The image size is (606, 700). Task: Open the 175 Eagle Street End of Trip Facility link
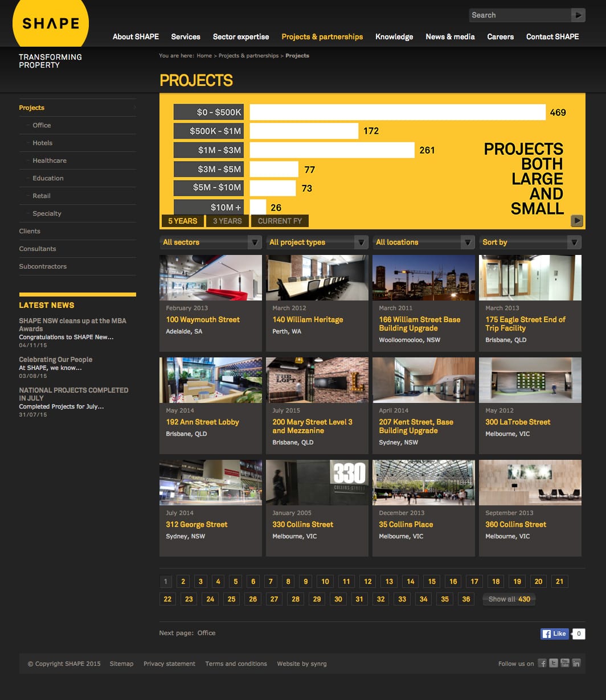coord(525,324)
